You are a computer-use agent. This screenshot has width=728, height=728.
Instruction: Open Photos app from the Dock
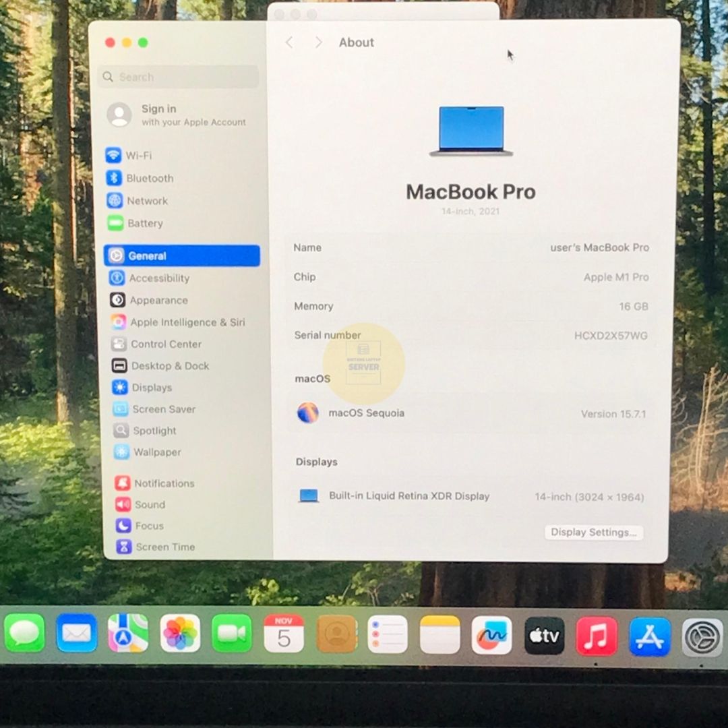point(180,634)
